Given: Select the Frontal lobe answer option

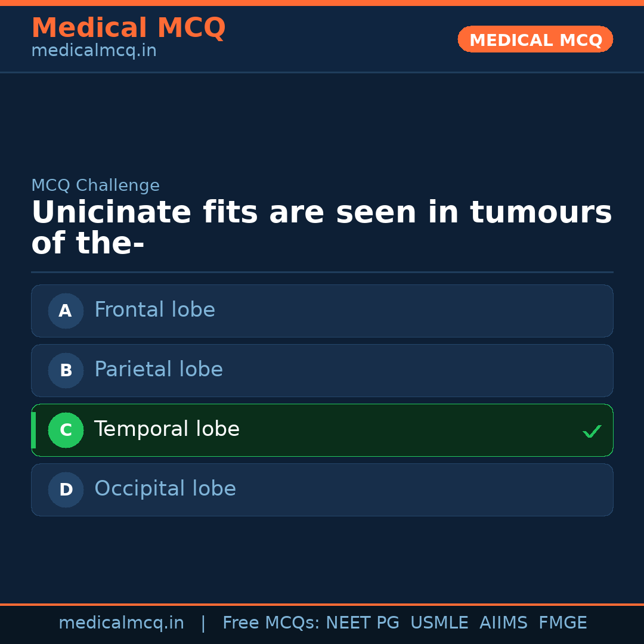Looking at the screenshot, I should click(x=322, y=311).
